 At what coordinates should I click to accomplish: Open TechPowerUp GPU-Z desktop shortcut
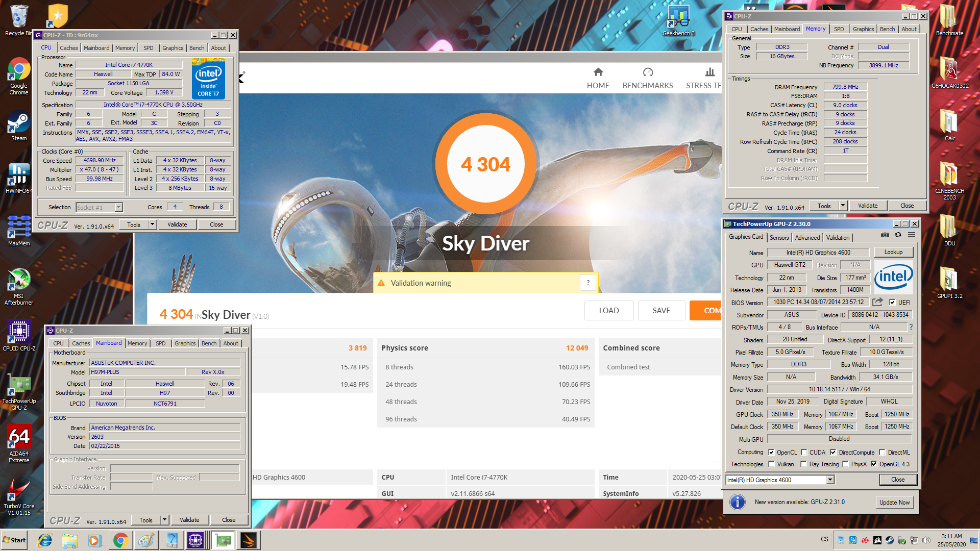[x=19, y=392]
